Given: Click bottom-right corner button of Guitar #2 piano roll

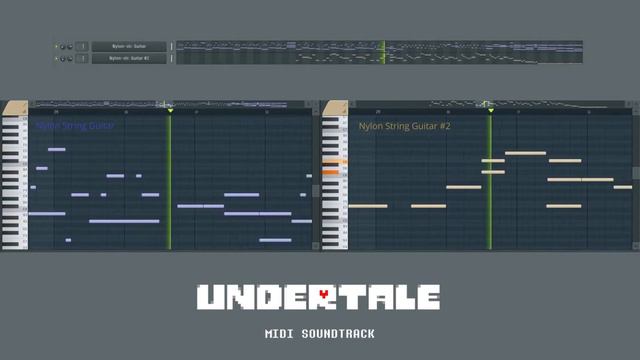Looking at the screenshot, I should (x=636, y=246).
